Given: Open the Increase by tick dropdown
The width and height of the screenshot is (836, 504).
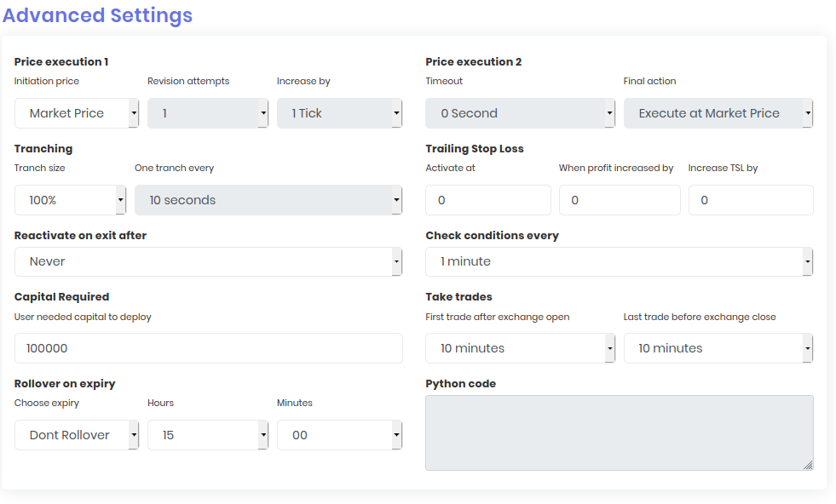Looking at the screenshot, I should [339, 113].
